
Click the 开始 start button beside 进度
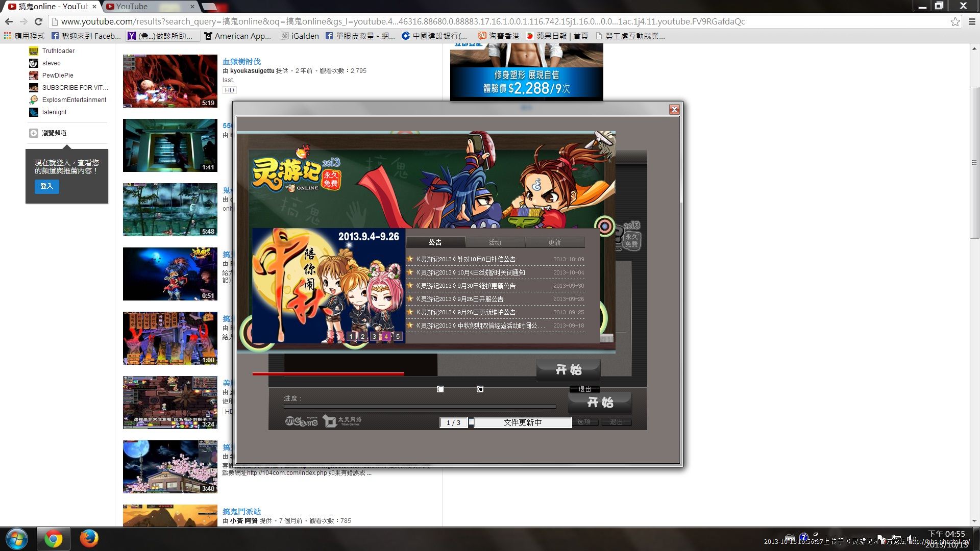(x=600, y=403)
